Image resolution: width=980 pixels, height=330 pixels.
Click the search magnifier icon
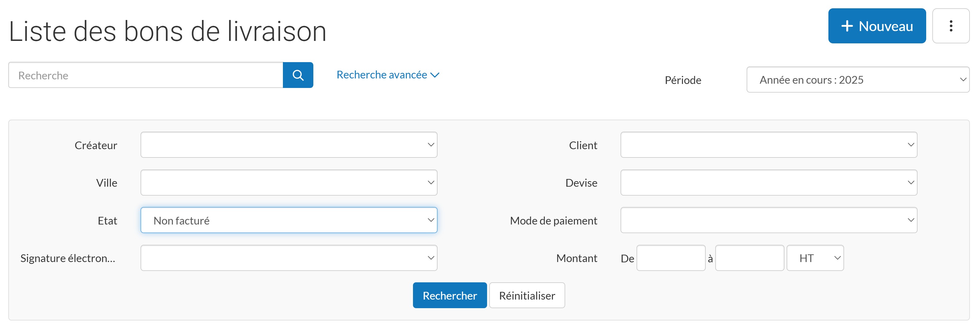coord(298,75)
